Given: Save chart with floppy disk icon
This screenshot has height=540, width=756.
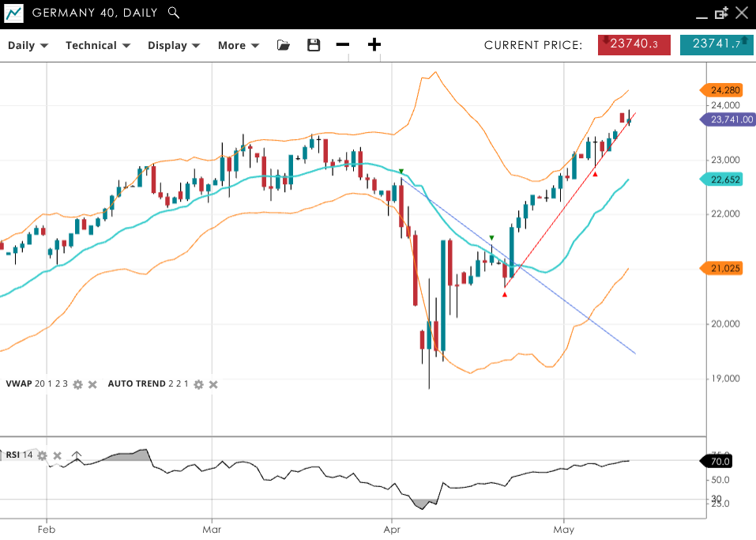Looking at the screenshot, I should pos(314,45).
